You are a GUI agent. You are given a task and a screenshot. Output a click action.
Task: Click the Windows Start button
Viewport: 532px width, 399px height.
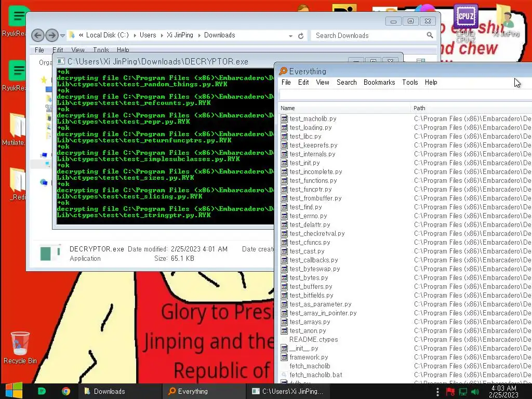tap(14, 391)
